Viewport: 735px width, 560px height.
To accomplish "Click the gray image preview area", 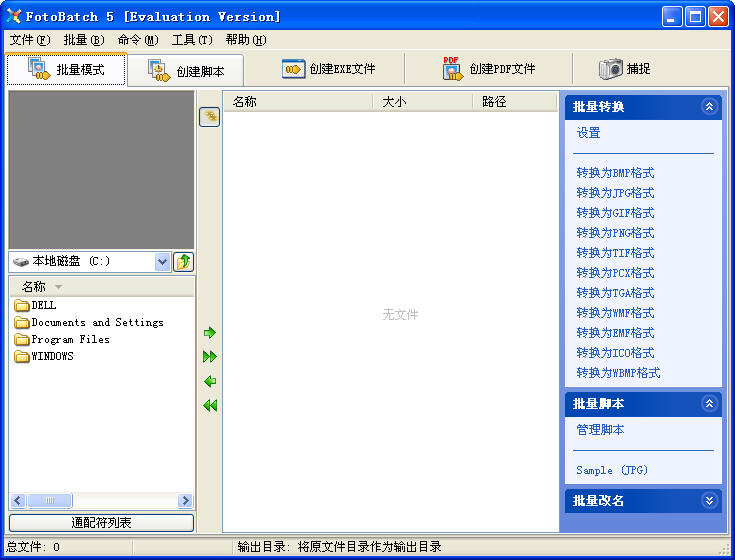I will tap(101, 170).
